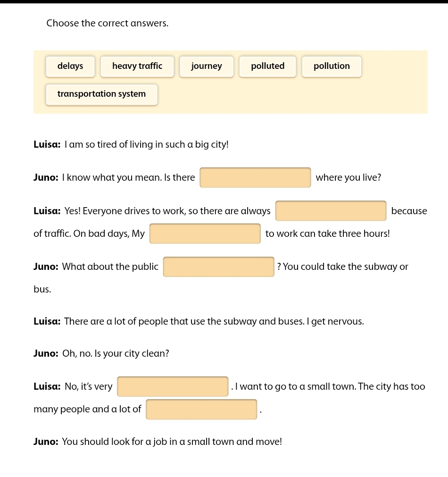Click the 'heavy traffic' word tile
Screen dimensions: 448x477
pos(137,67)
